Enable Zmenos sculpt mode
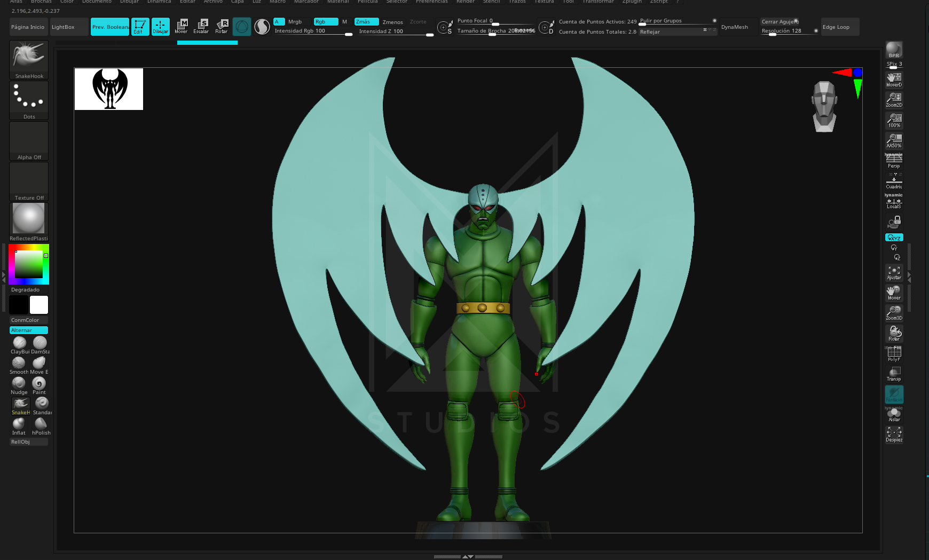 click(392, 22)
